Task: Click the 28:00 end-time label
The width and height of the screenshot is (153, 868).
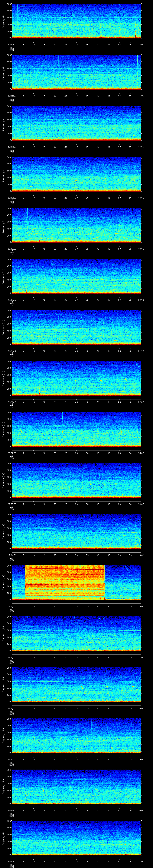Action: tap(141, 708)
